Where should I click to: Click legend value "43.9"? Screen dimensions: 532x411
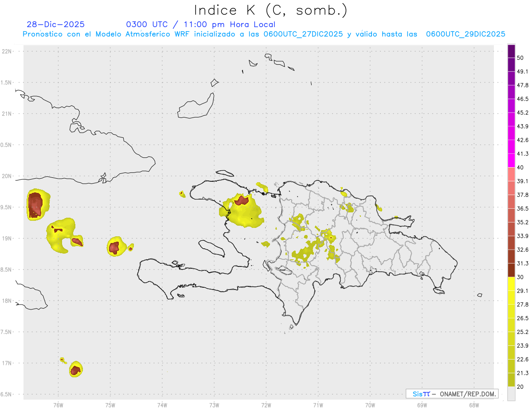pyautogui.click(x=522, y=126)
